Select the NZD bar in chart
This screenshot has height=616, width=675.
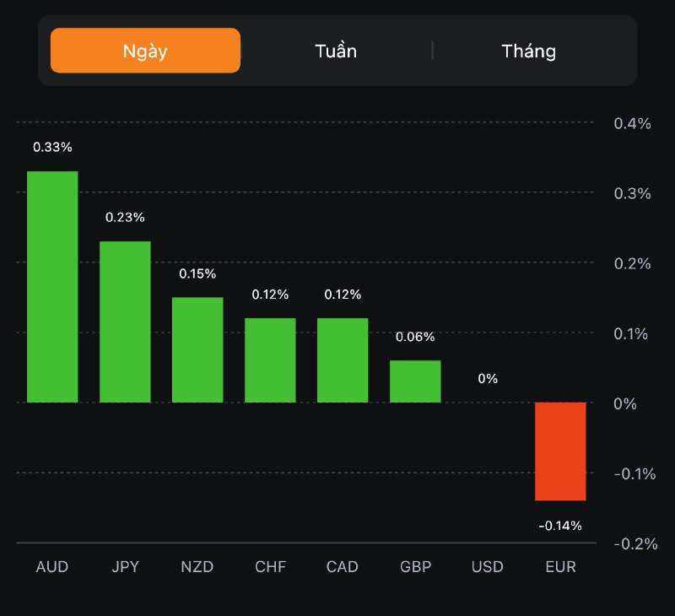(x=197, y=350)
